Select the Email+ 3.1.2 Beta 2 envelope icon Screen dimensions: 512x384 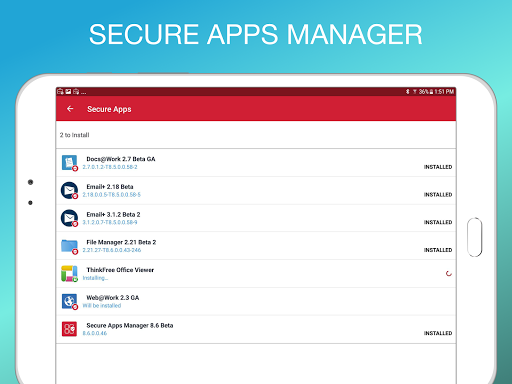(x=70, y=218)
